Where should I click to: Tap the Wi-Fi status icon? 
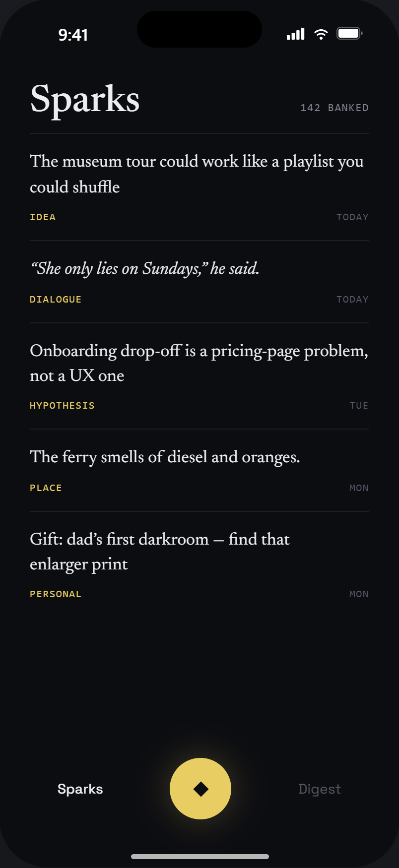pyautogui.click(x=321, y=34)
